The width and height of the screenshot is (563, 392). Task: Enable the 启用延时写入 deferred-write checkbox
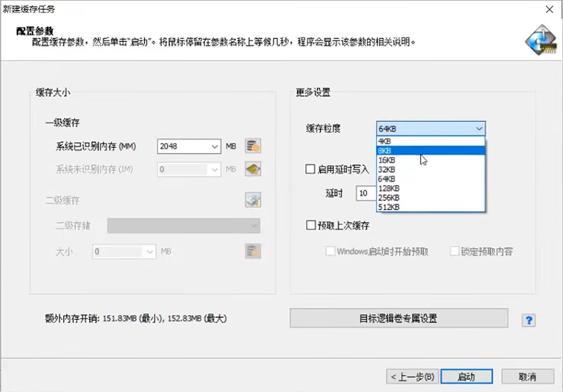310,169
